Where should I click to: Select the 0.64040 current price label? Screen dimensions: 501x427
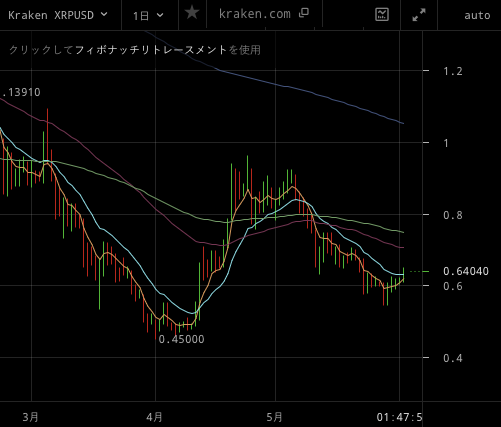[x=466, y=271]
